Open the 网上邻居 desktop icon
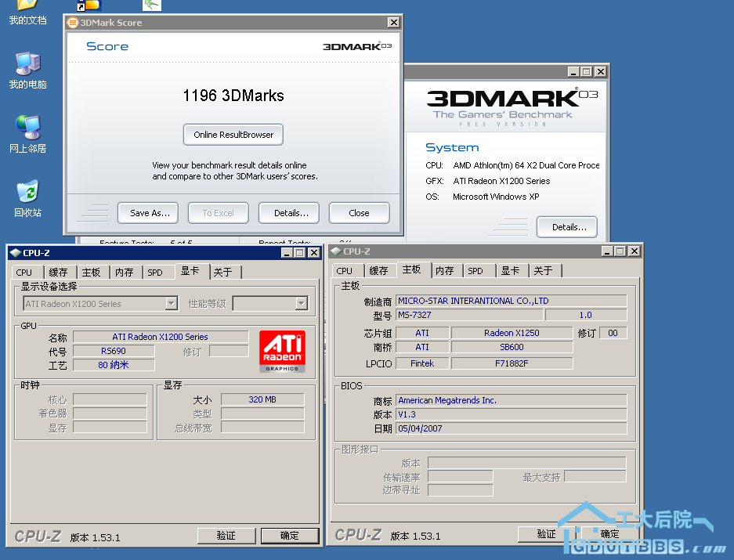The width and height of the screenshot is (734, 560). tap(27, 135)
